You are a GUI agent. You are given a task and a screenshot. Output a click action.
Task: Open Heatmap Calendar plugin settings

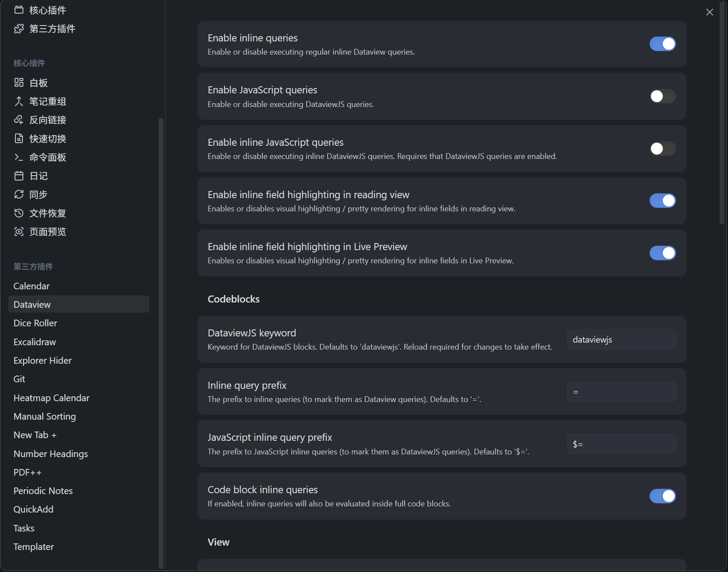[52, 398]
